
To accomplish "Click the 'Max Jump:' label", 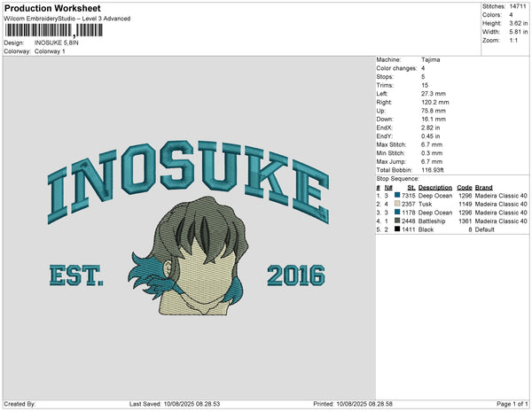I will pos(390,161).
